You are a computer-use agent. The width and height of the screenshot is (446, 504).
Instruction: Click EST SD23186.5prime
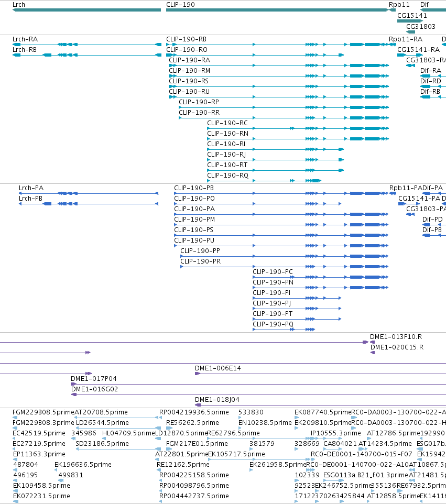click(102, 444)
